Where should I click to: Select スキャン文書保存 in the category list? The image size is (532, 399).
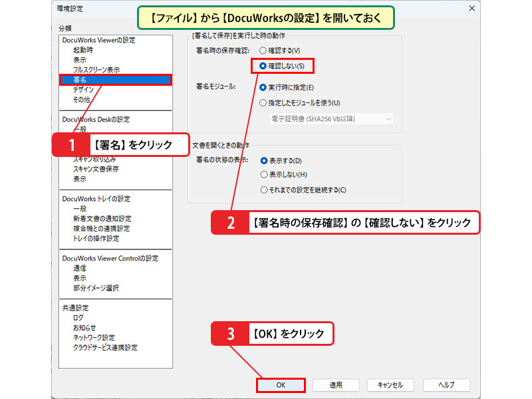96,169
